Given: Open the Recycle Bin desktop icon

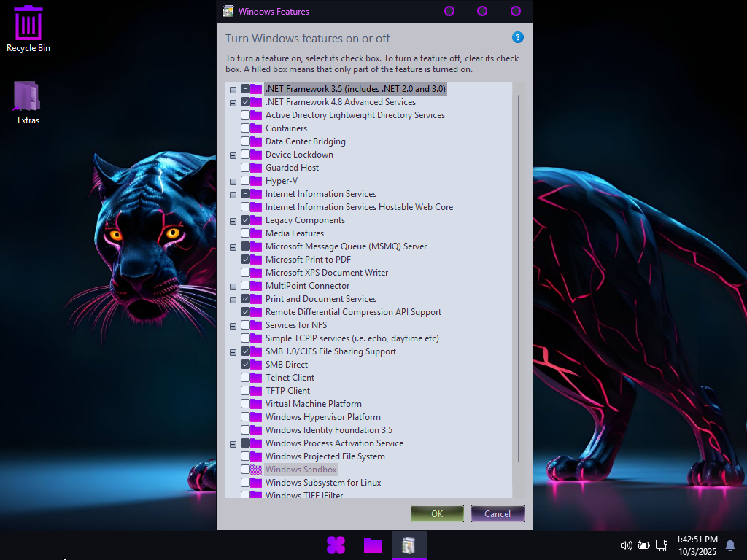Looking at the screenshot, I should [x=28, y=28].
